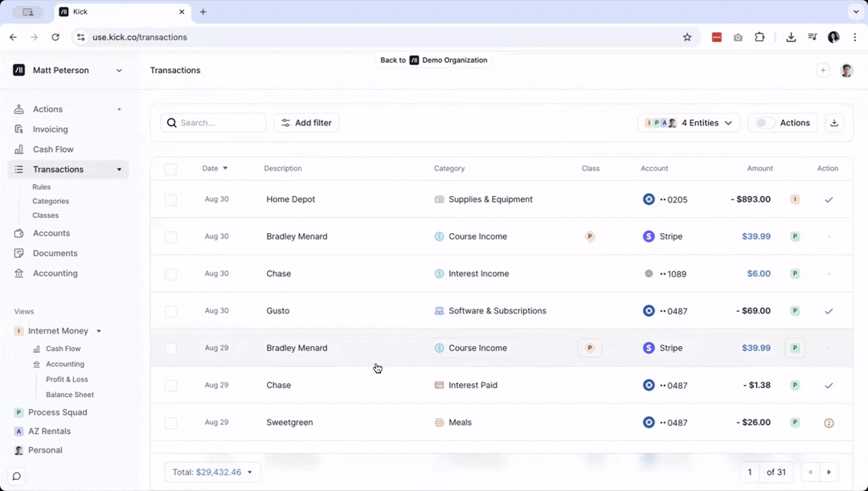Select all transactions with header checkbox
The width and height of the screenshot is (868, 491).
[x=170, y=169]
